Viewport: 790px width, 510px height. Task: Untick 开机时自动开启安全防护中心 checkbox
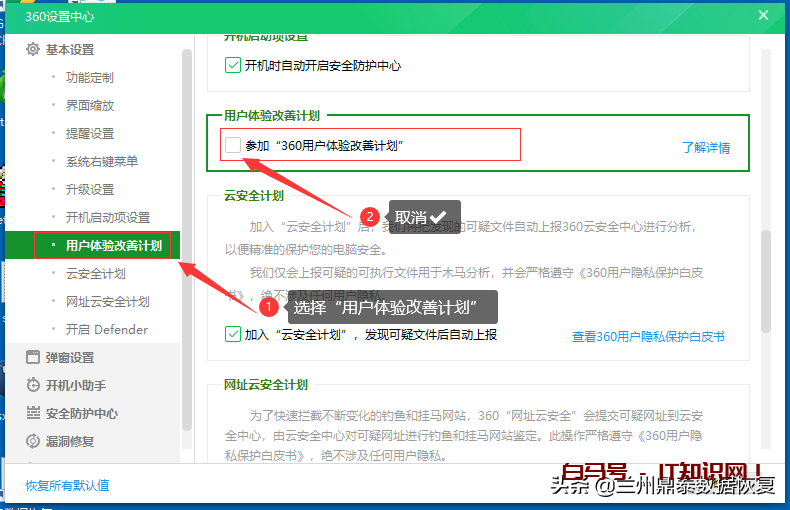pos(233,65)
